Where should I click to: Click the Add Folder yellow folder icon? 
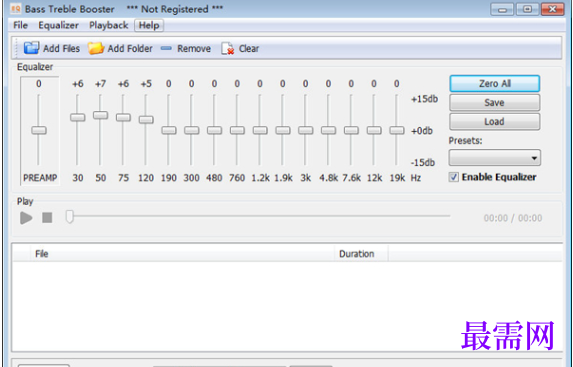(x=96, y=48)
